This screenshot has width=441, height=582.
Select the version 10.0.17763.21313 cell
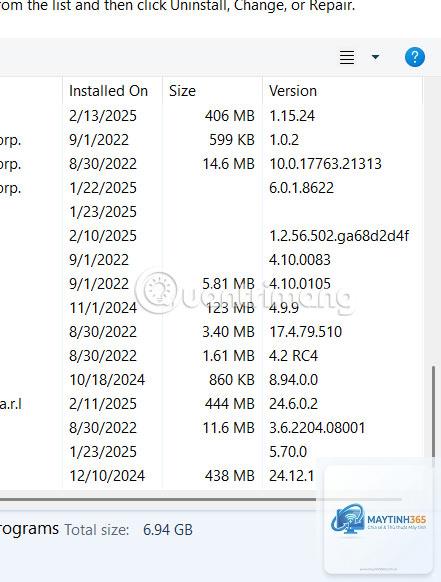coord(325,164)
